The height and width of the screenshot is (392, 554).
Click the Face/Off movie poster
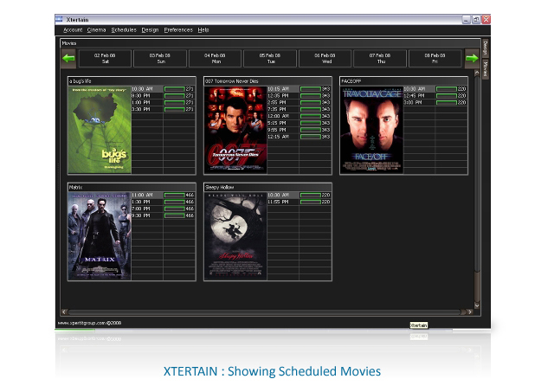[x=371, y=130]
